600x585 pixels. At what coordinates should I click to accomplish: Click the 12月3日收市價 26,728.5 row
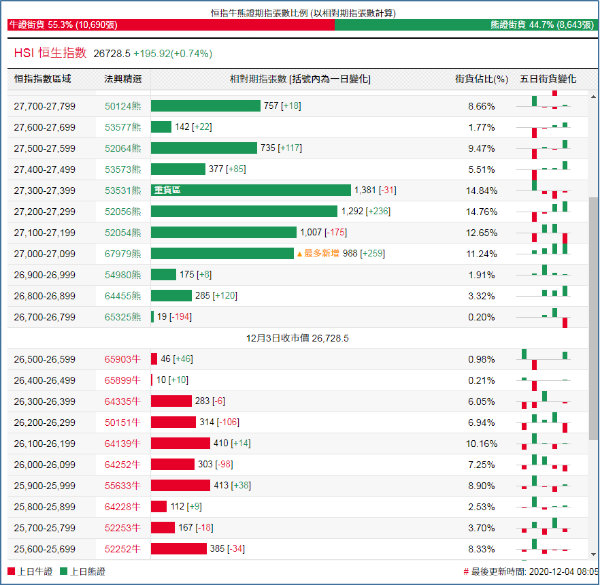(x=297, y=338)
